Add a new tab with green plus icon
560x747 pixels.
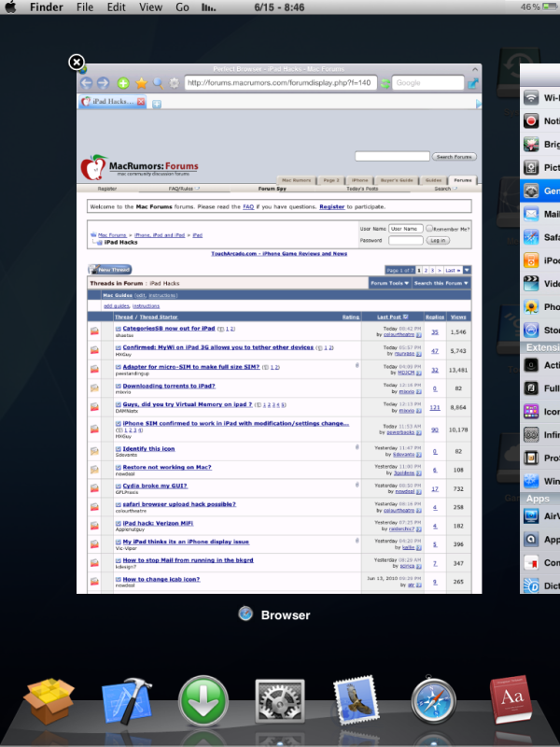(x=123, y=83)
